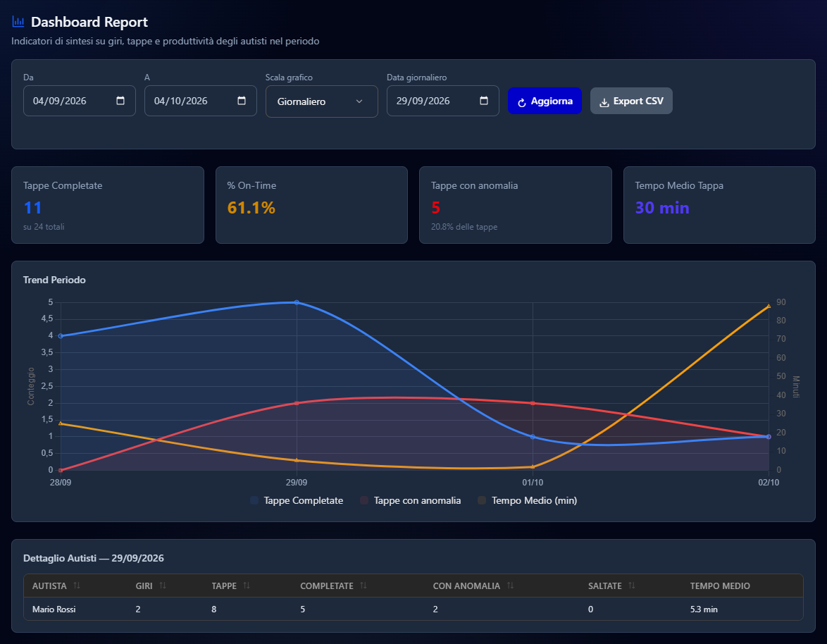Toggle Tempo Medio (min) series in legend
This screenshot has height=644, width=827.
pos(528,500)
